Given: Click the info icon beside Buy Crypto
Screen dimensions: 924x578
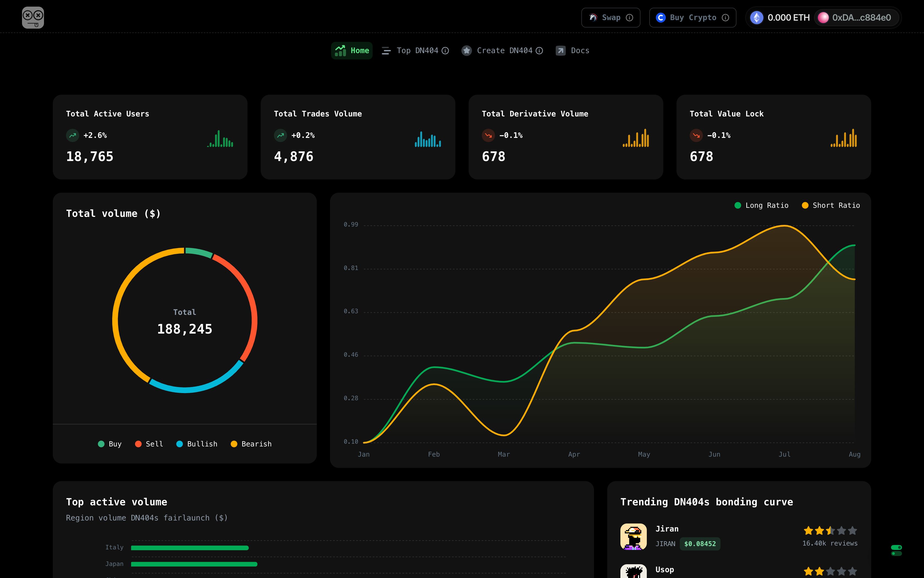Looking at the screenshot, I should point(725,18).
